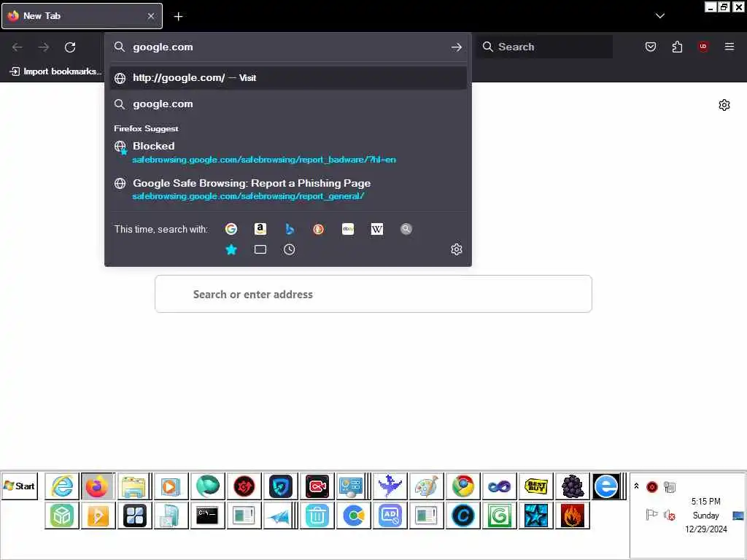Open the Extensions puzzle icon
This screenshot has width=747, height=560.
point(677,47)
